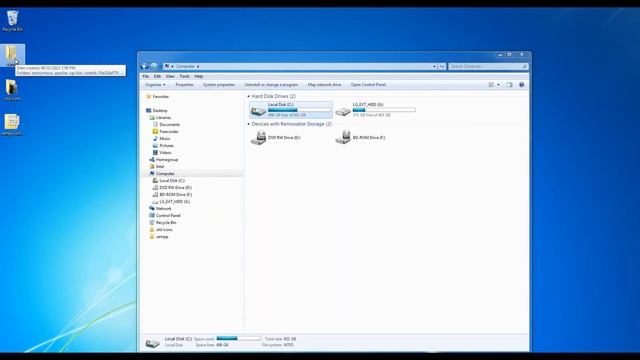Click the Local Disk (C:) capacity bar
The image size is (640, 360).
(299, 110)
